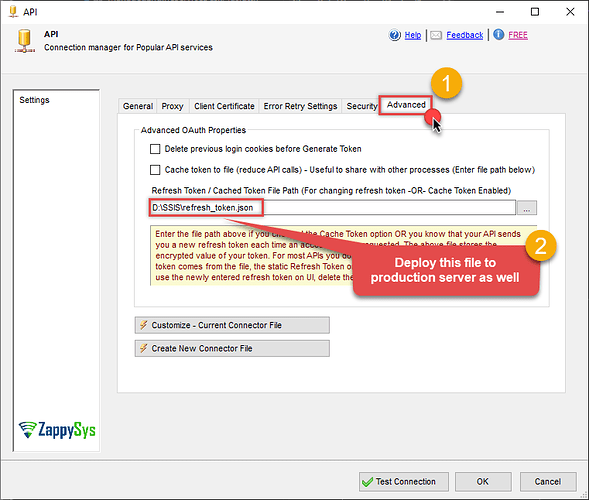589x500 pixels.
Task: Open Error Retry Settings tab
Action: [301, 106]
